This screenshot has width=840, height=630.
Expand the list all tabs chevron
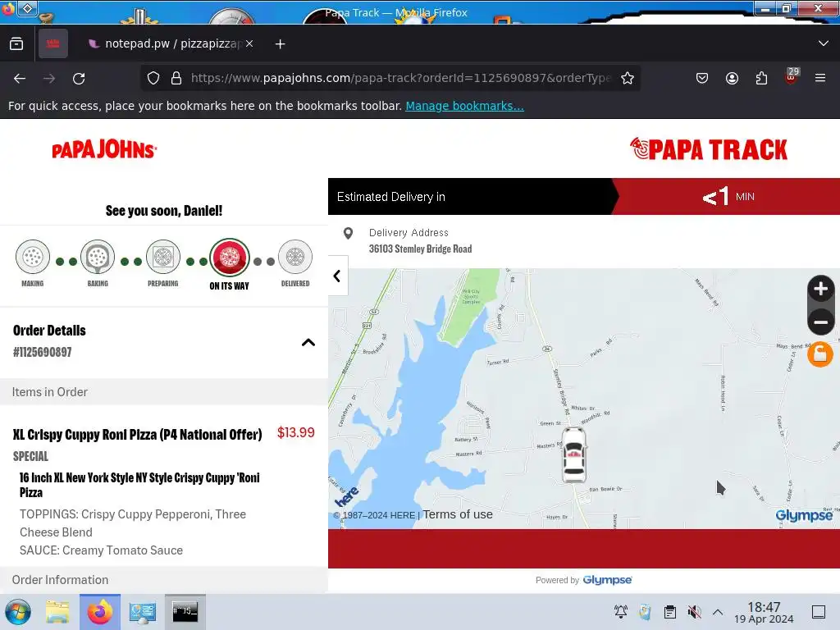coord(824,43)
